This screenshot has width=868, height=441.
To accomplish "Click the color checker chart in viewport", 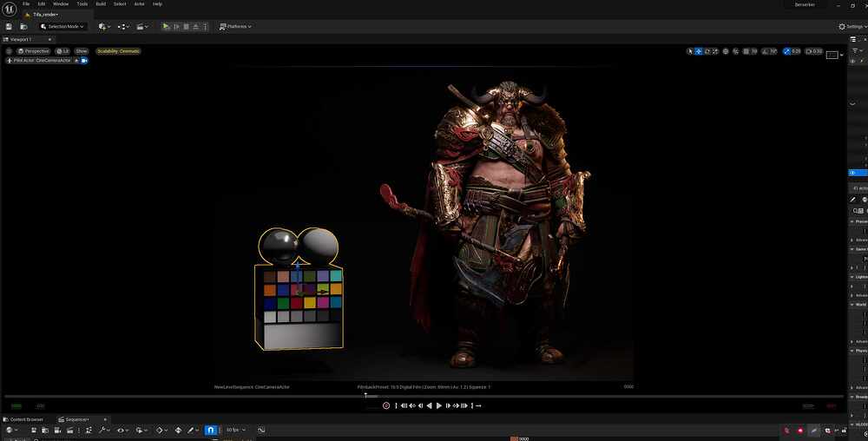I will pyautogui.click(x=302, y=297).
